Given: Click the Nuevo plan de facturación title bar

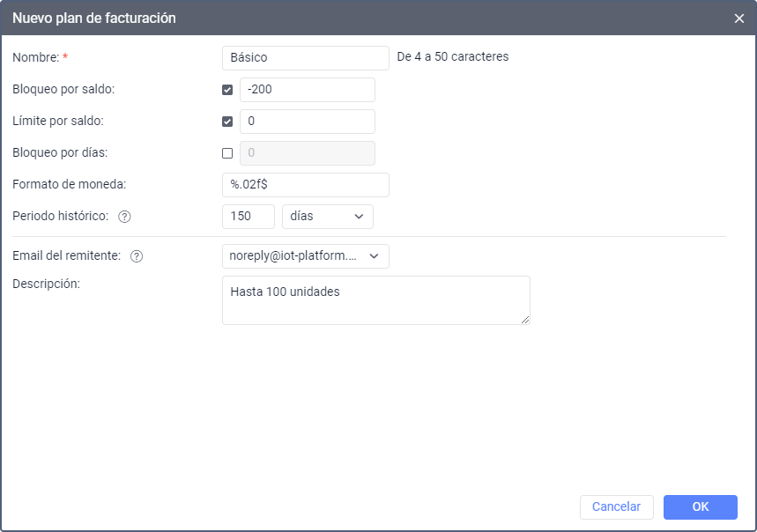Looking at the screenshot, I should tap(353, 18).
